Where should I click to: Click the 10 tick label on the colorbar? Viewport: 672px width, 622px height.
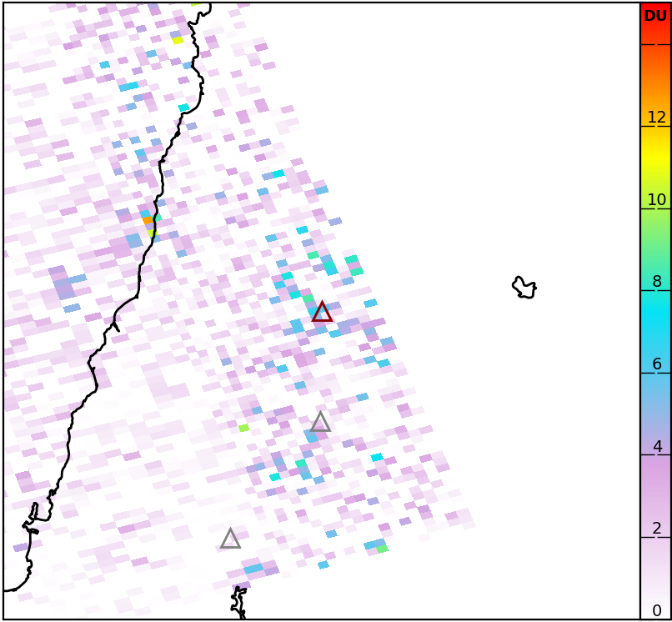(657, 200)
